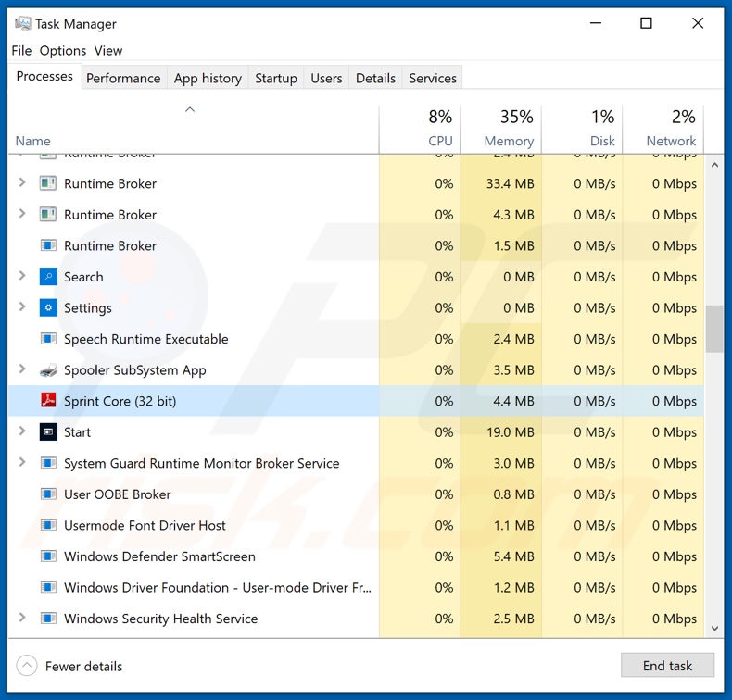Click the Runtime Broker 33.4 MB icon
732x700 pixels.
pyautogui.click(x=48, y=183)
